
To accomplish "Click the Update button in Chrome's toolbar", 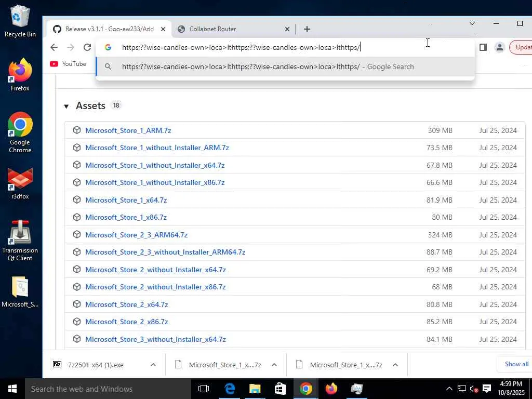I will (x=521, y=47).
